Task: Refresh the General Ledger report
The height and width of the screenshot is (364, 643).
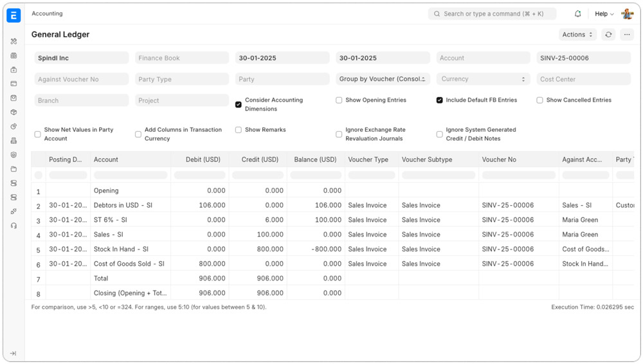Action: (x=608, y=35)
